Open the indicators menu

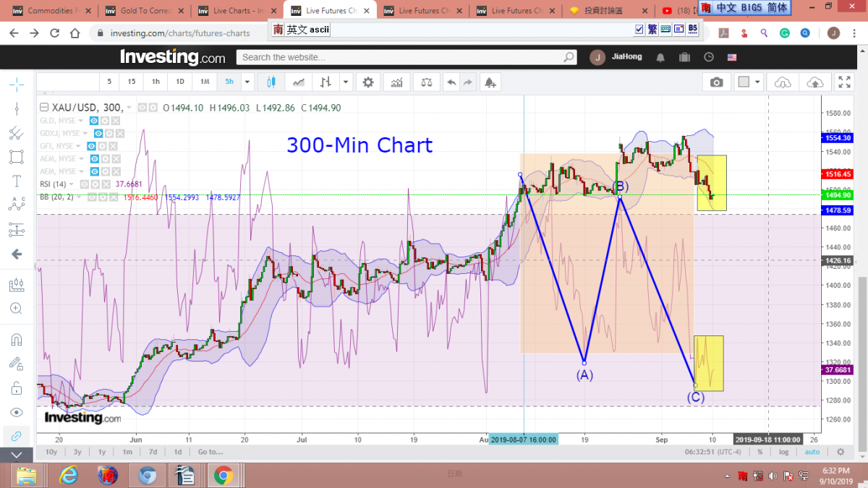pos(396,82)
